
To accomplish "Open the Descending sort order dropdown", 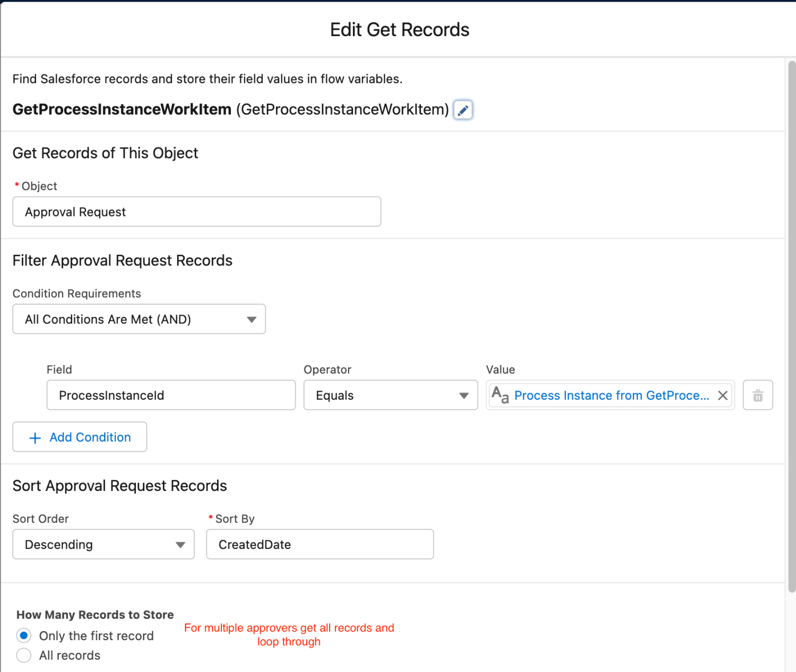I will [103, 545].
